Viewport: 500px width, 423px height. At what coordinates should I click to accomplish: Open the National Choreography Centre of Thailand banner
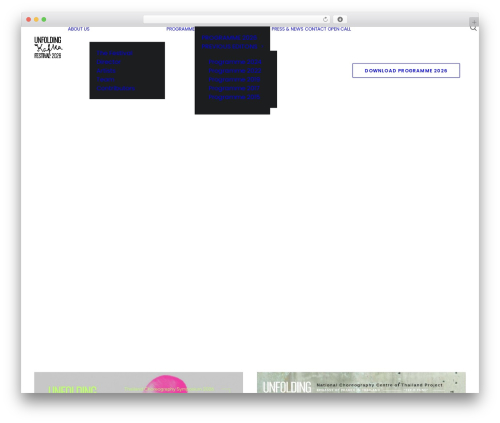click(361, 382)
